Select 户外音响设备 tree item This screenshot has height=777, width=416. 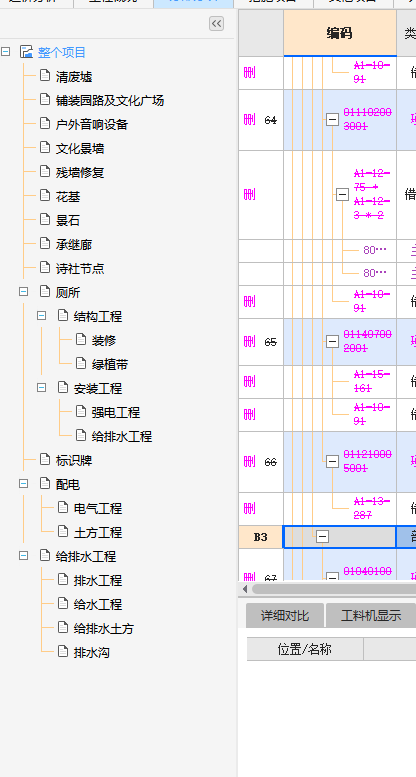[92, 124]
